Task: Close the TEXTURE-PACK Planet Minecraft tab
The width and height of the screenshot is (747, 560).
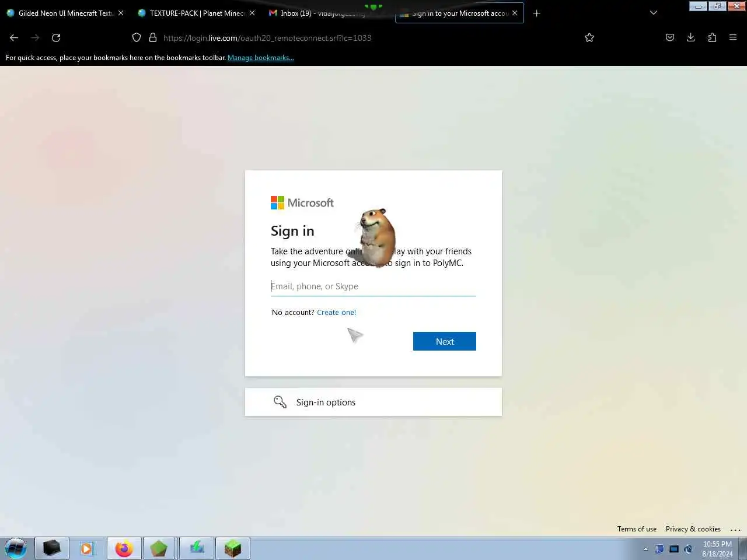Action: [252, 13]
